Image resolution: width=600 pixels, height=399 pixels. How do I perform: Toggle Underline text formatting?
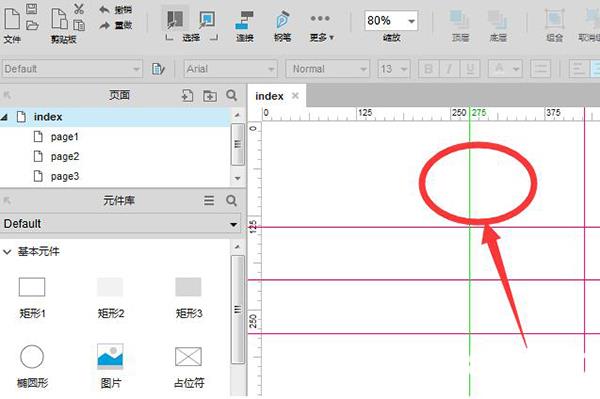[x=470, y=69]
